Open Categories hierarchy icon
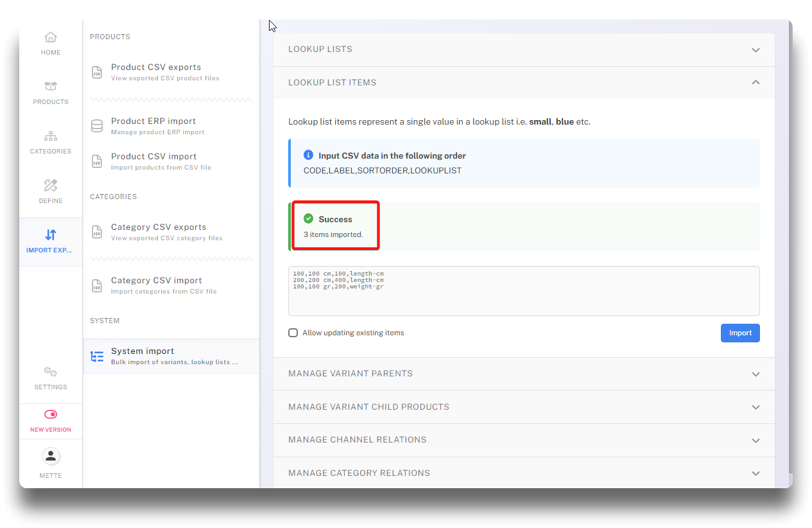The width and height of the screenshot is (812, 528). pos(51,136)
